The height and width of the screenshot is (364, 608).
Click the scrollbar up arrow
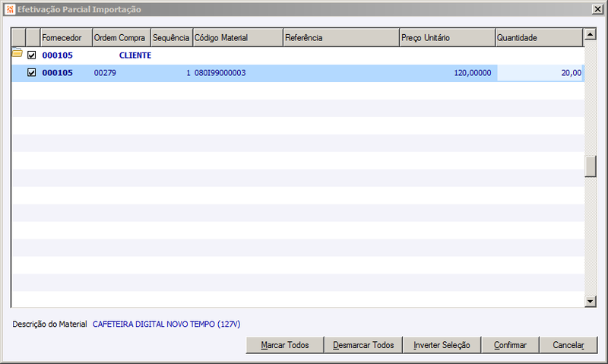[x=591, y=34]
